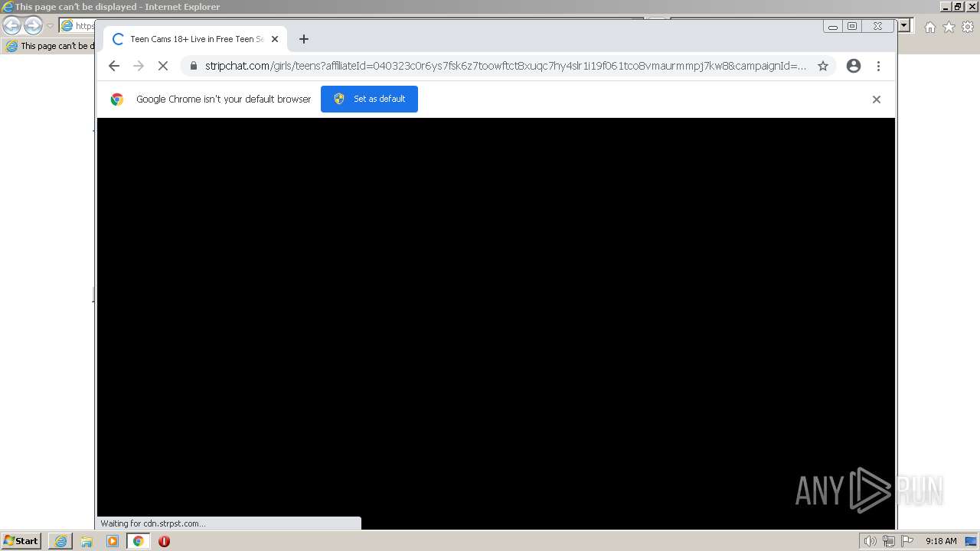This screenshot has width=980, height=551.
Task: Open the File Explorer taskbar icon
Action: click(87, 541)
